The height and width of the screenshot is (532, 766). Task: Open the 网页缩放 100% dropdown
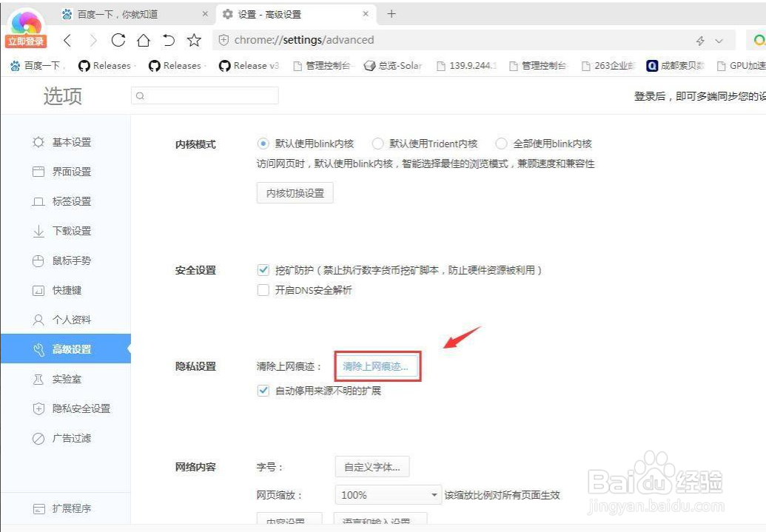(386, 494)
